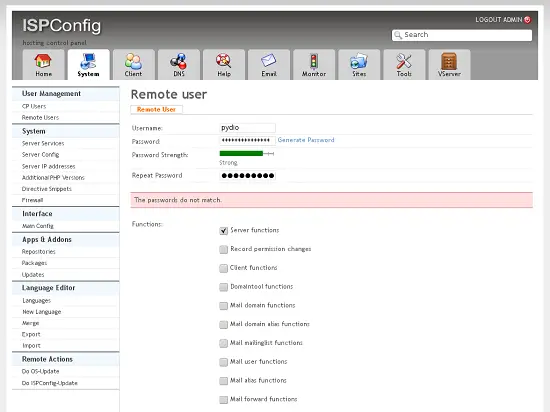550x412 pixels.
Task: Open Server Config menu item
Action: (40, 155)
